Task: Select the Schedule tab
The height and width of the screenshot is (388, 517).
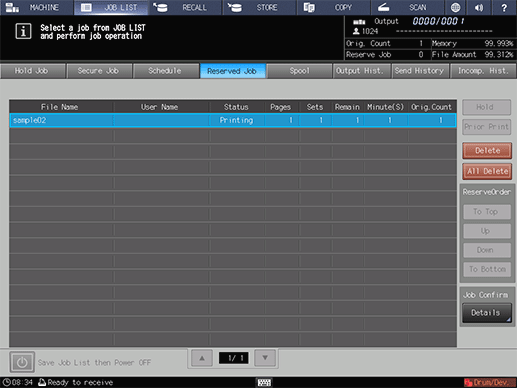Action: tap(166, 71)
